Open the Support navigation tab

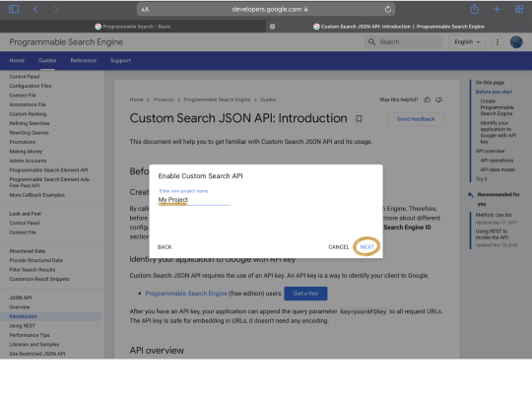120,60
